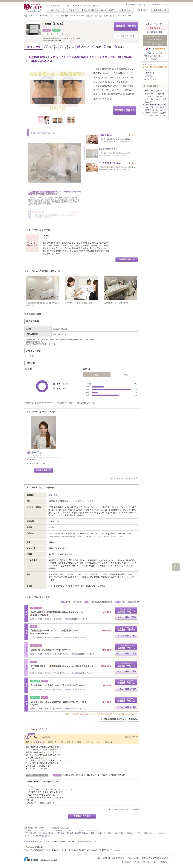Screen dimensions: 193x868
Task: Add menu to the ¥19,000 coupon
Action: tap(126, 636)
